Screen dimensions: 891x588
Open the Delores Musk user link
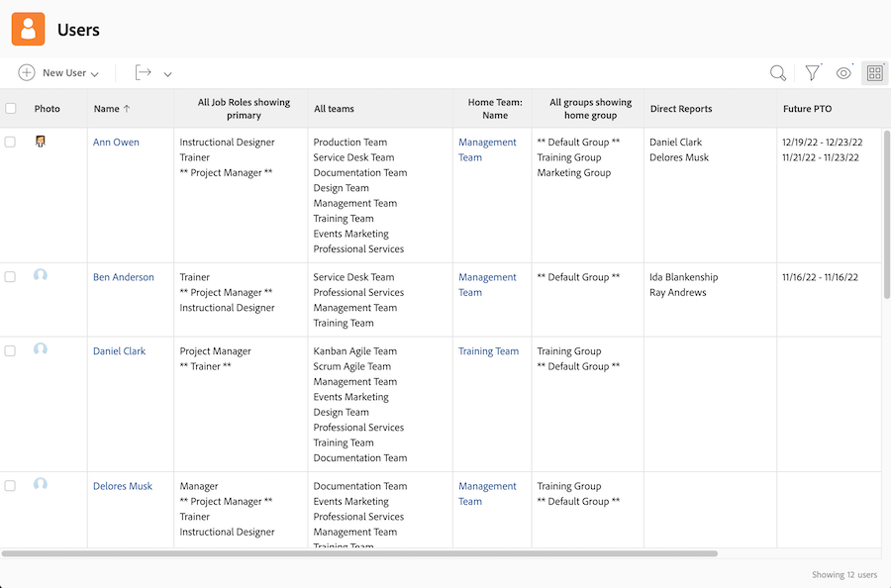pyautogui.click(x=123, y=486)
